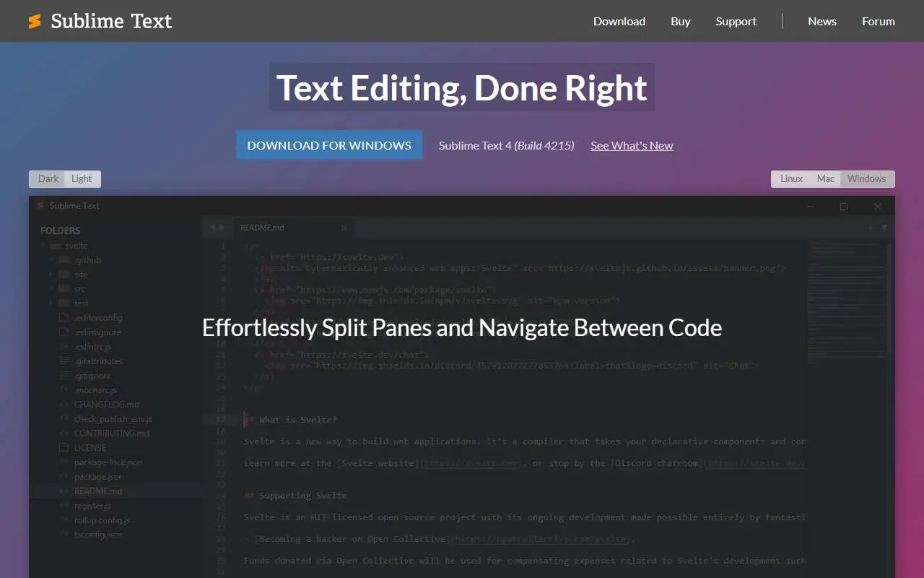
Task: Select README.md in the sidebar file list
Action: point(98,491)
